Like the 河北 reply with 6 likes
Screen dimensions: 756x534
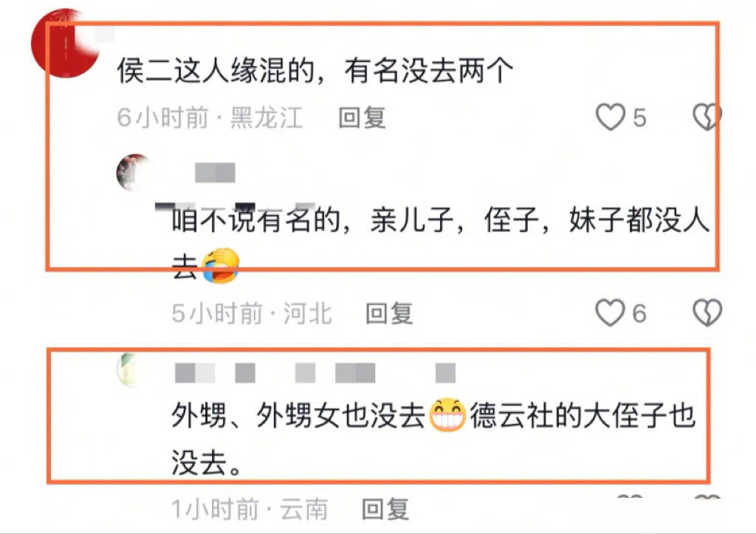tap(611, 313)
